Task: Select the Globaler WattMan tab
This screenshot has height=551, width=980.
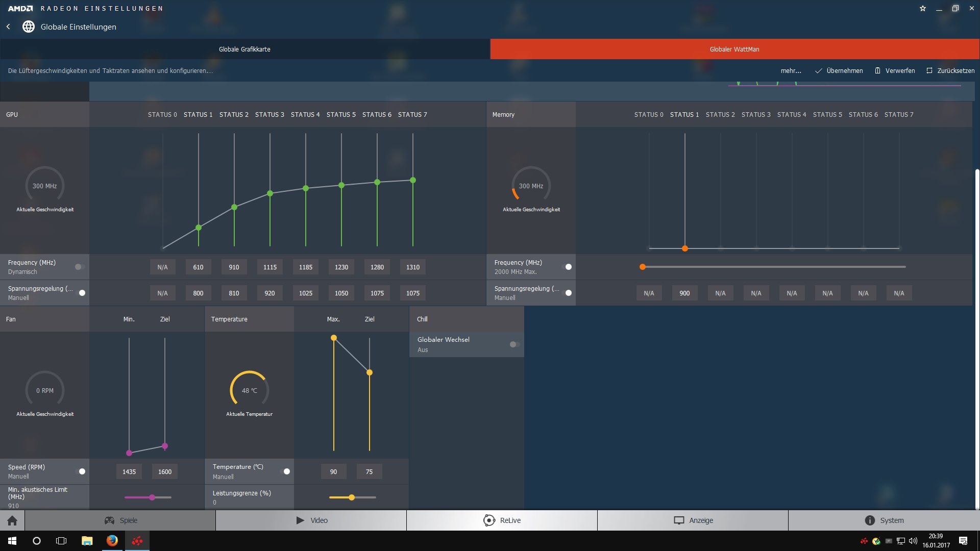Action: 734,49
